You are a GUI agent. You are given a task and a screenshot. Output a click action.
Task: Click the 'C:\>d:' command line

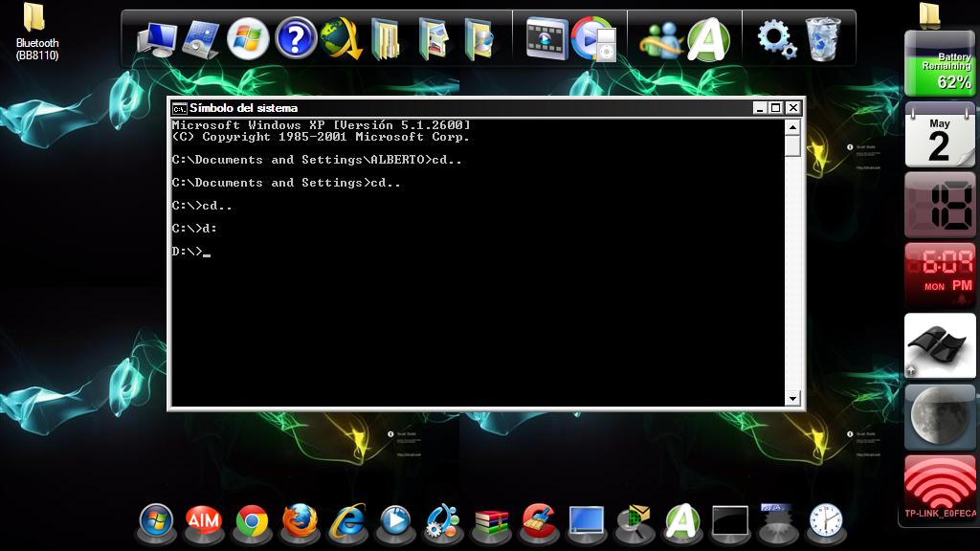point(194,229)
